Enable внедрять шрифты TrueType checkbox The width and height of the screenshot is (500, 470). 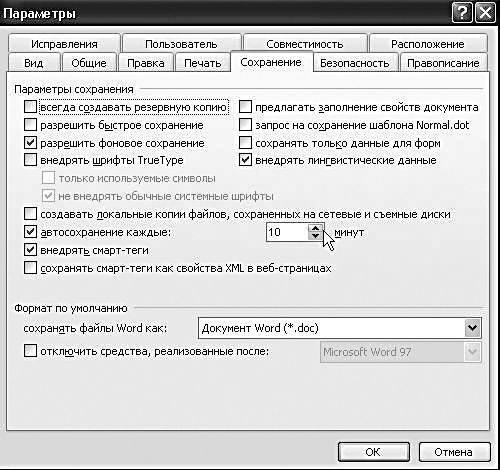(x=30, y=160)
